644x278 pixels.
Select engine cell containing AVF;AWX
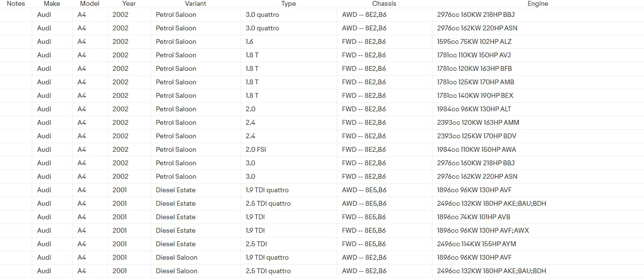coord(483,230)
